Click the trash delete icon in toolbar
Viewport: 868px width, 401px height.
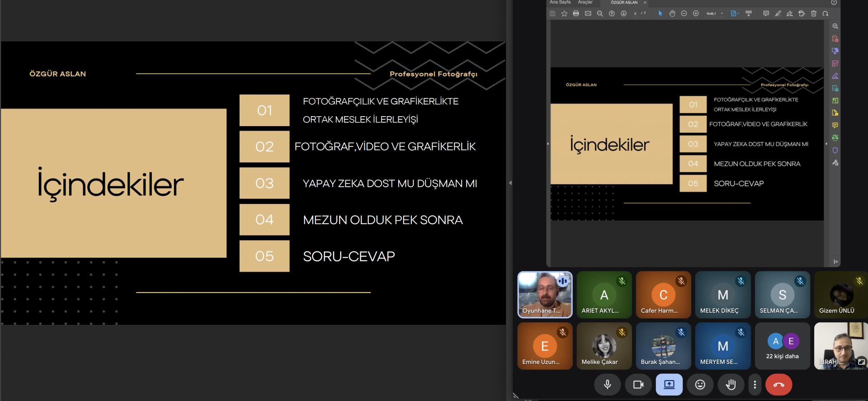click(814, 14)
